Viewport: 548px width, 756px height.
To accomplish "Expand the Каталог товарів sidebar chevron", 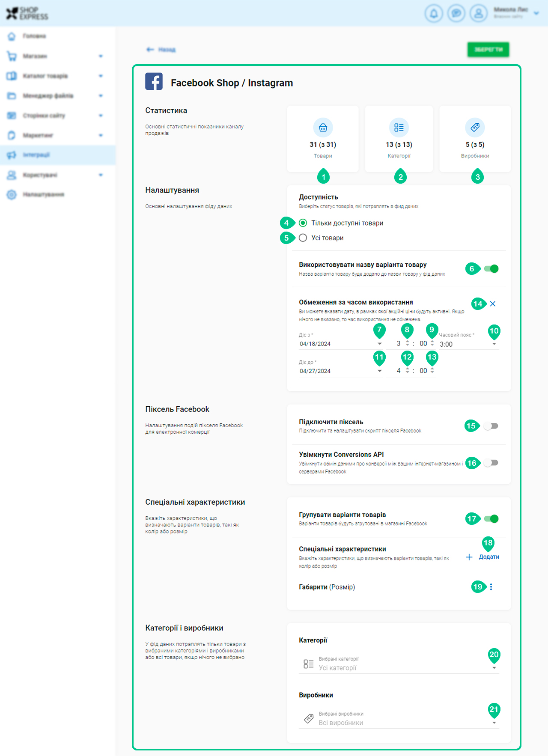I will [101, 76].
